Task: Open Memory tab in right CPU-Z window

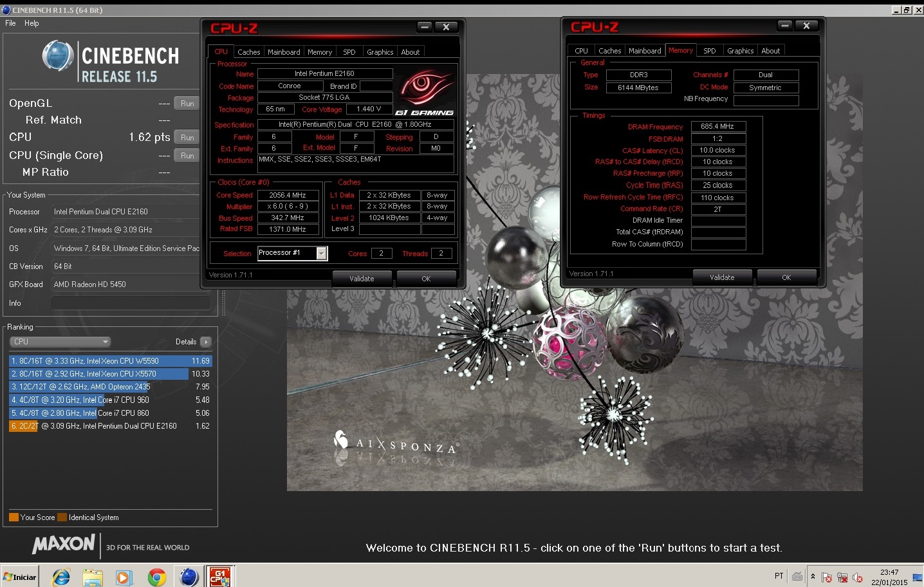Action: (681, 50)
